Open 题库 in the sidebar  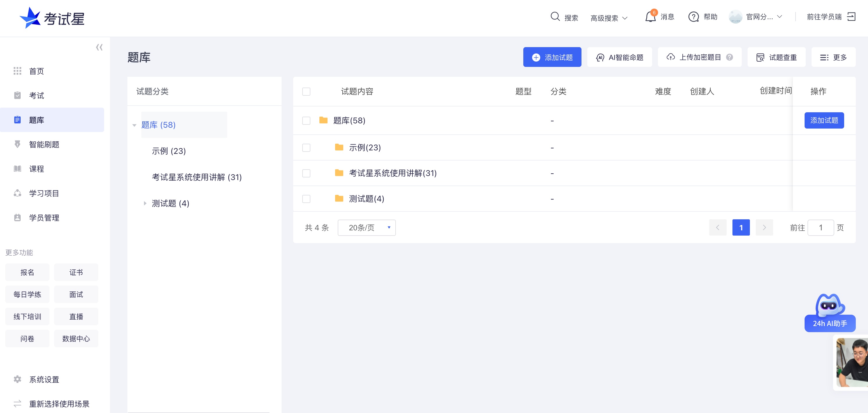tap(52, 120)
